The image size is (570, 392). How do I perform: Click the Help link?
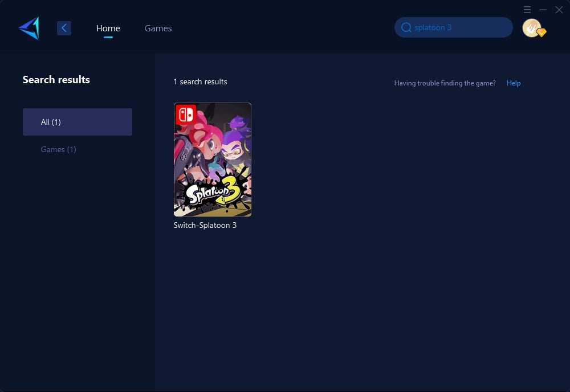point(514,83)
